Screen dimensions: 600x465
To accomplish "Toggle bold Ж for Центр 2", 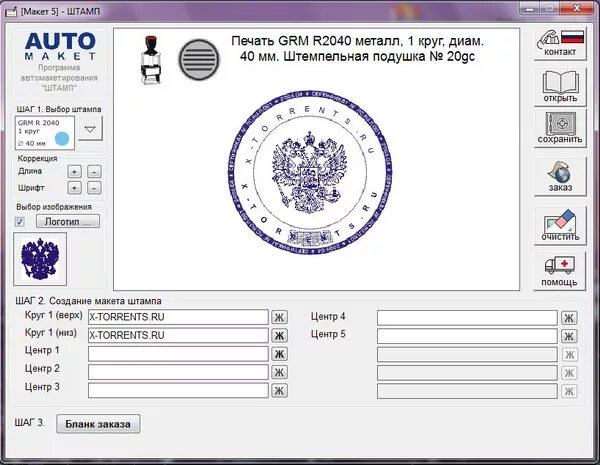I will coord(279,372).
